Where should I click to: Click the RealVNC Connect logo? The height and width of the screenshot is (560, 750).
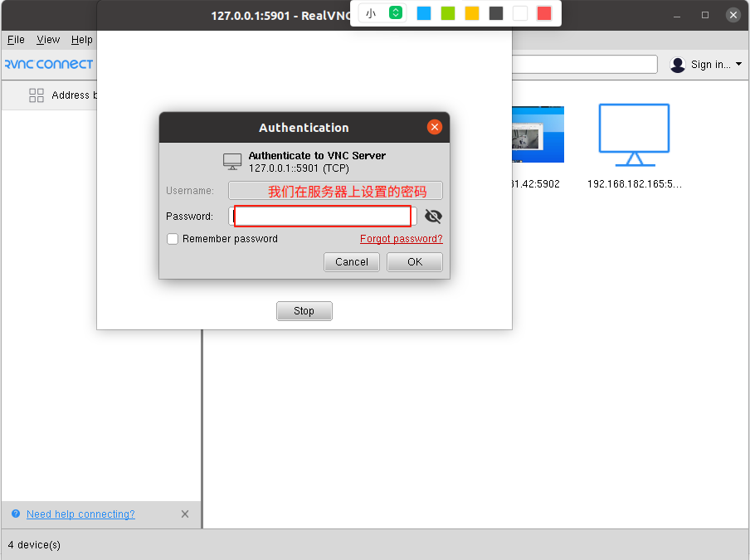coord(48,64)
